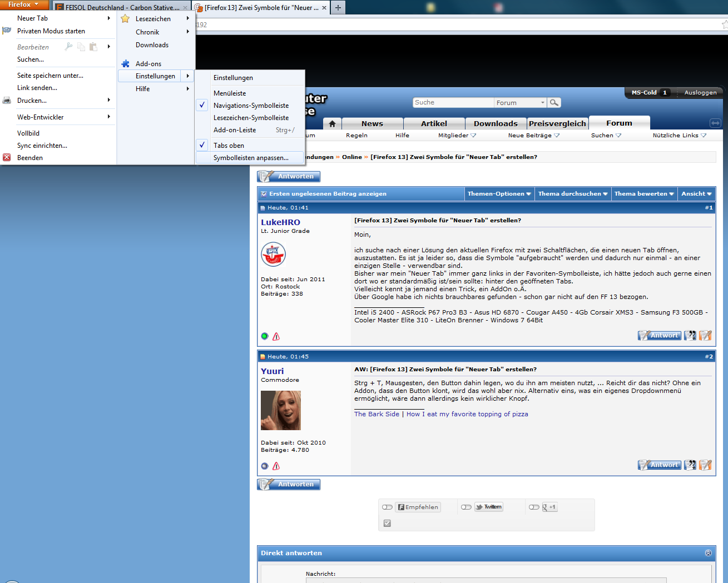Report LukeHRO's post via warning triangle icon

[x=276, y=336]
